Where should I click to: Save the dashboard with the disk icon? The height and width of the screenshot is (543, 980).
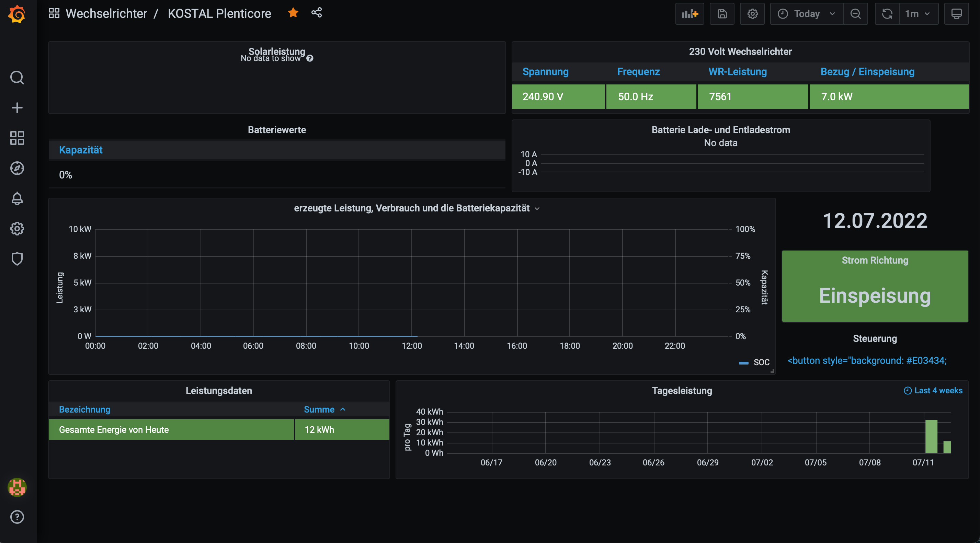722,14
